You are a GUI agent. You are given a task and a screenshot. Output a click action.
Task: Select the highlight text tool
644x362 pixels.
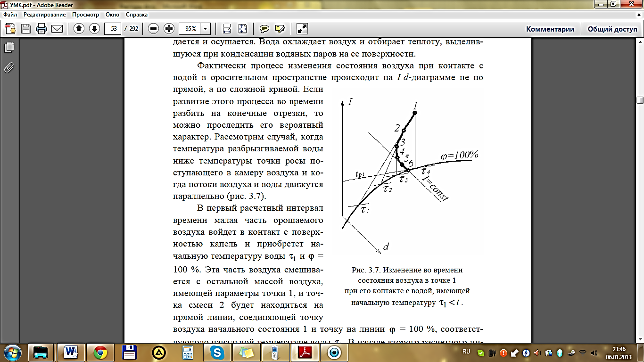pyautogui.click(x=280, y=29)
